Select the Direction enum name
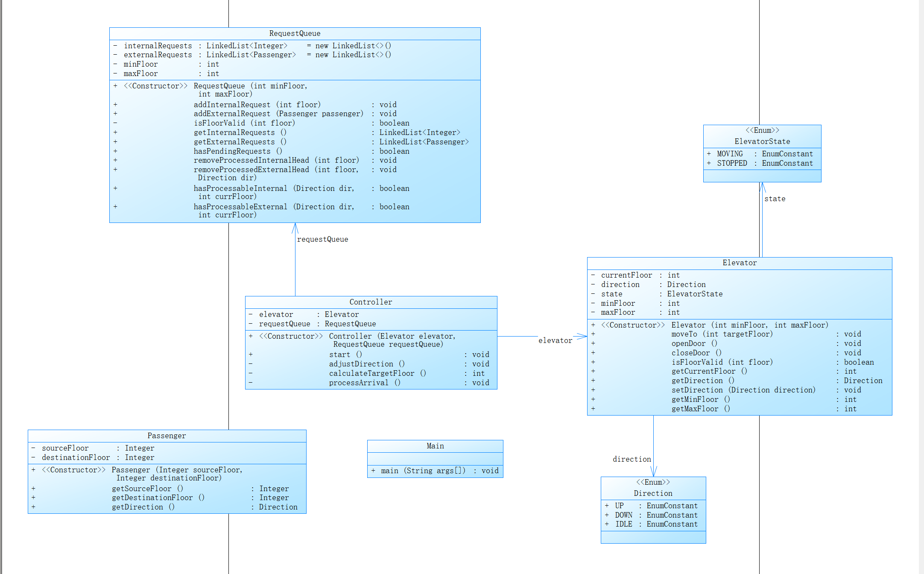Screen dimensions: 924x574 click(653, 493)
